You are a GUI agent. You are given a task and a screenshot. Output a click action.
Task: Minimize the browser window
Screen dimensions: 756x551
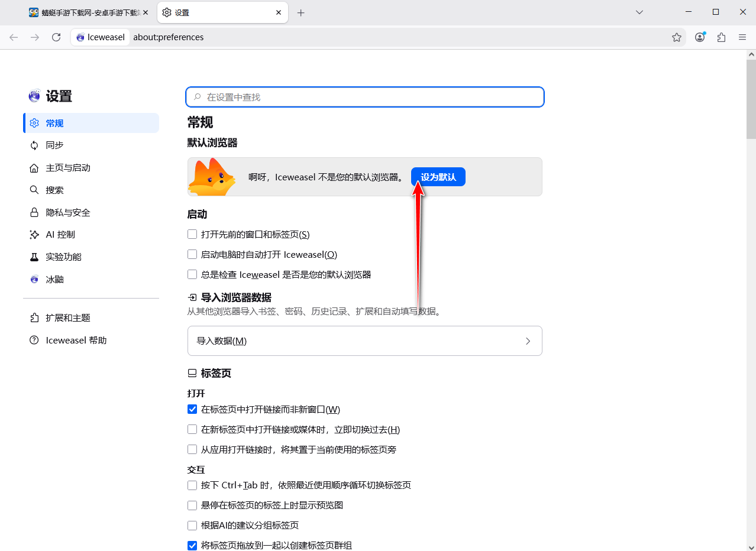(x=688, y=12)
